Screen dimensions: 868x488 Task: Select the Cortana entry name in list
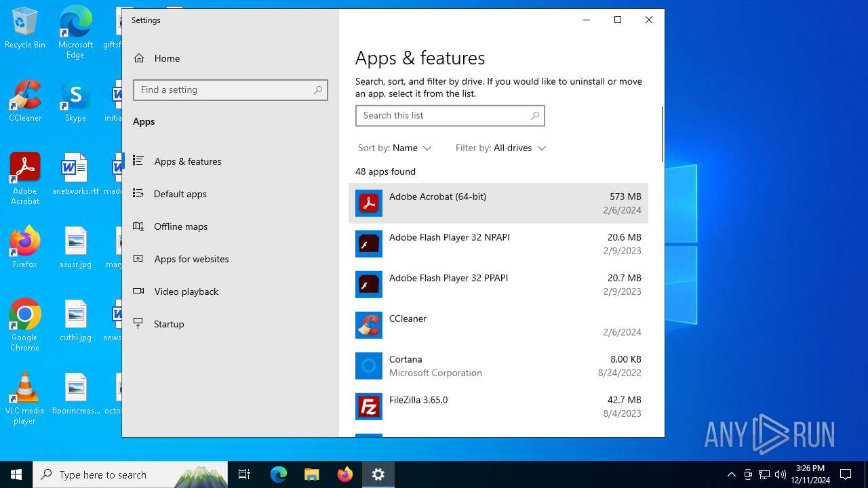click(x=406, y=359)
